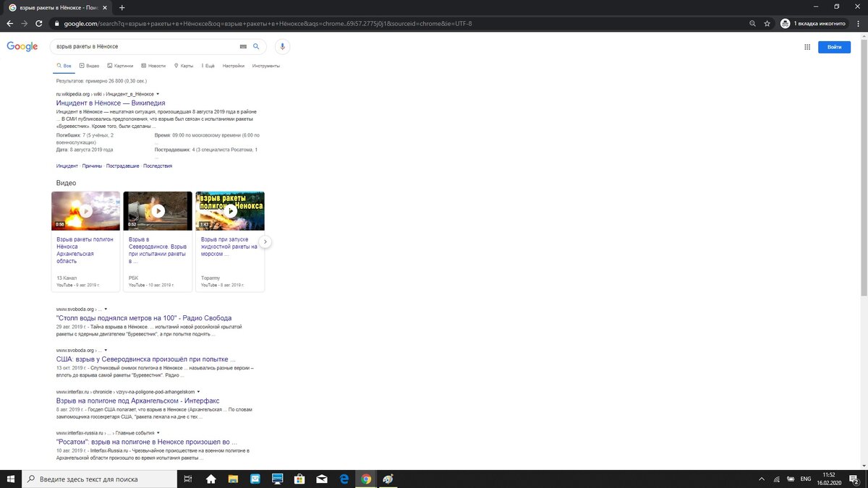The height and width of the screenshot is (488, 868).
Task: Open the Mail app from the taskbar
Action: pos(321,479)
